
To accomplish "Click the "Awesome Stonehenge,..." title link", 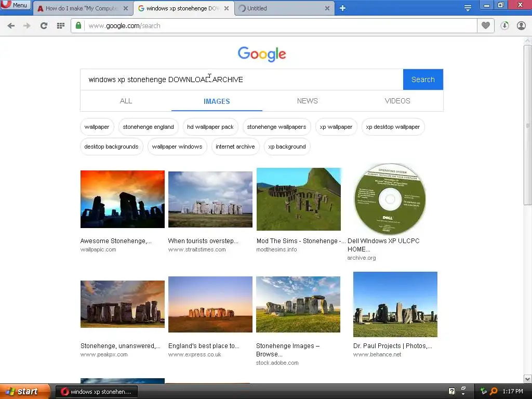I will 116,241.
